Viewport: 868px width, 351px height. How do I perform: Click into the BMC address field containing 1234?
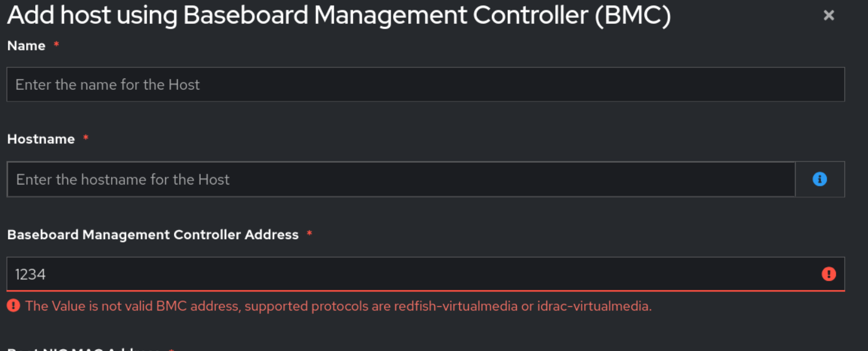pos(412,274)
